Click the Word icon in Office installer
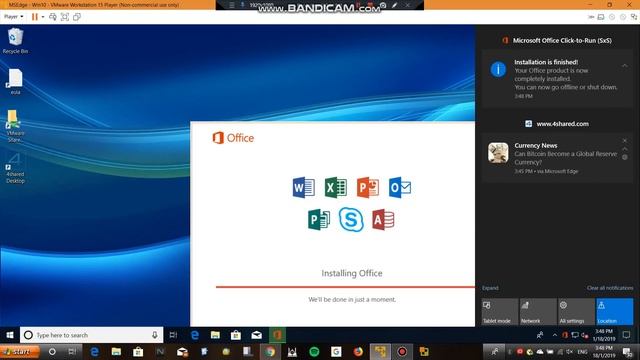The width and height of the screenshot is (640, 360). (x=303, y=187)
